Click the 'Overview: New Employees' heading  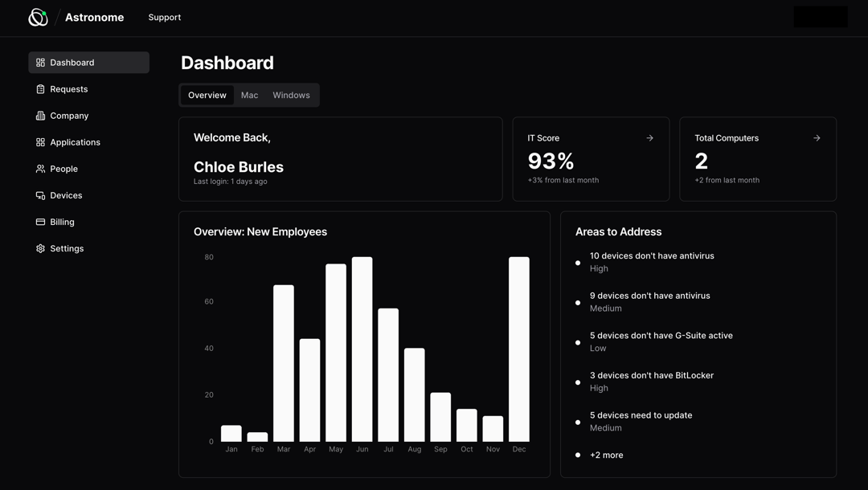[260, 231]
